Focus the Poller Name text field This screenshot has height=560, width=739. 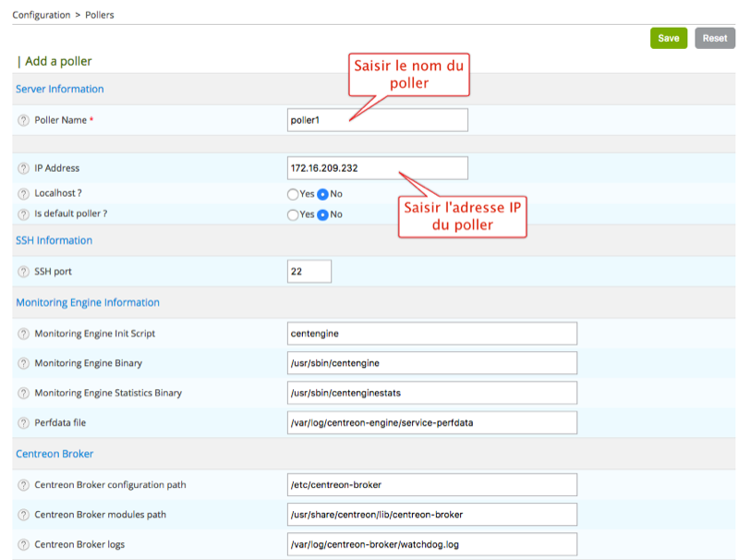click(x=378, y=120)
